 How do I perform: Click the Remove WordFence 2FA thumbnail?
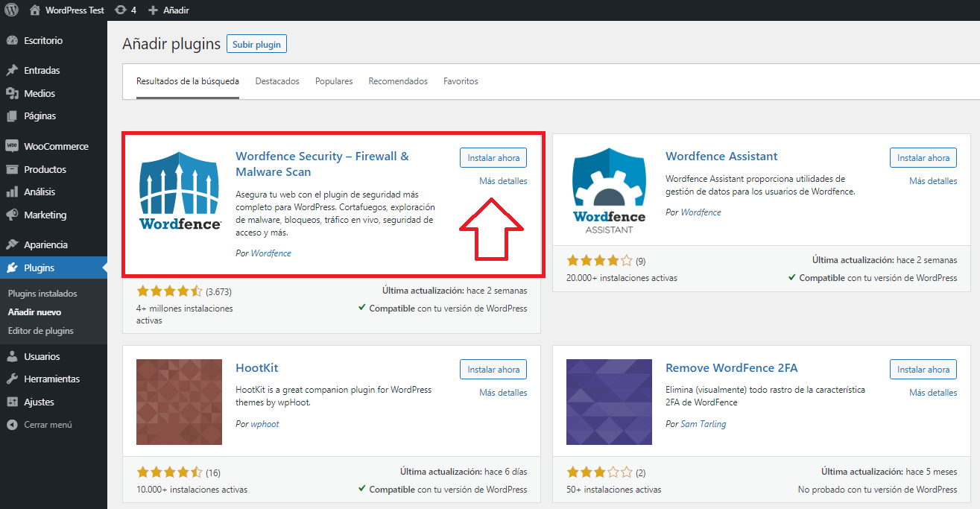[x=609, y=402]
